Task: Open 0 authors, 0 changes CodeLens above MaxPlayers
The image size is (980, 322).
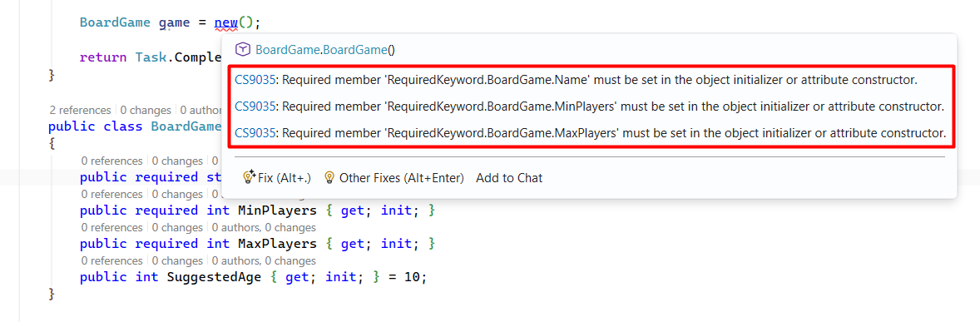Action: pos(264,228)
